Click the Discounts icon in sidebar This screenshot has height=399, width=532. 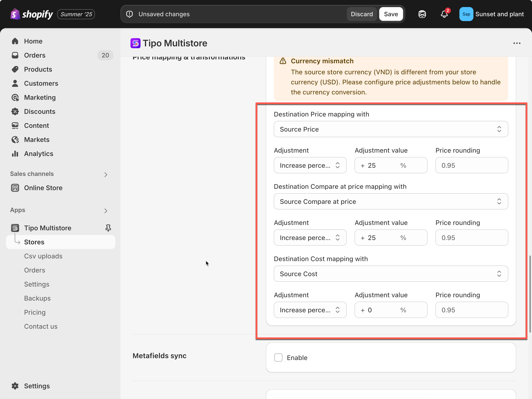pos(15,111)
